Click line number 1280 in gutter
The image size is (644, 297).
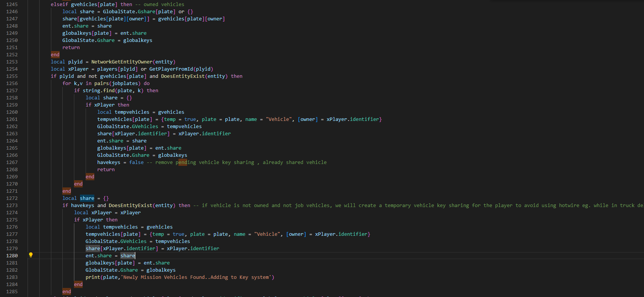tap(12, 256)
